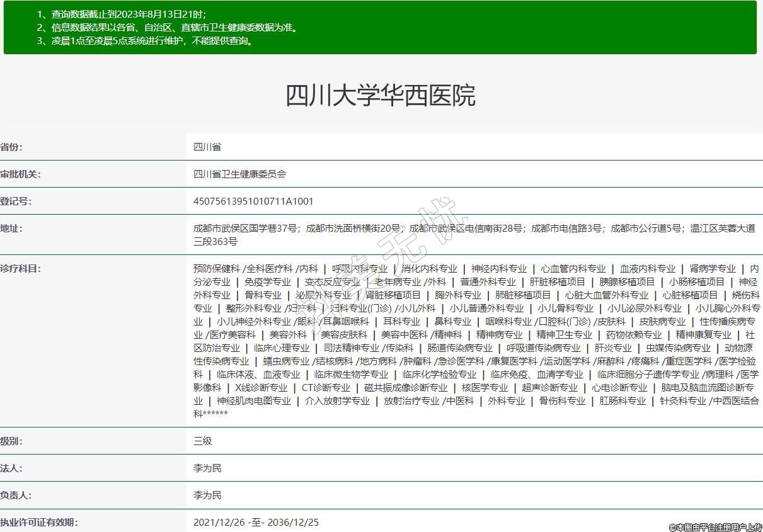763x532 pixels.
Task: Click the 诊疗科目 row label
Action: 20,269
